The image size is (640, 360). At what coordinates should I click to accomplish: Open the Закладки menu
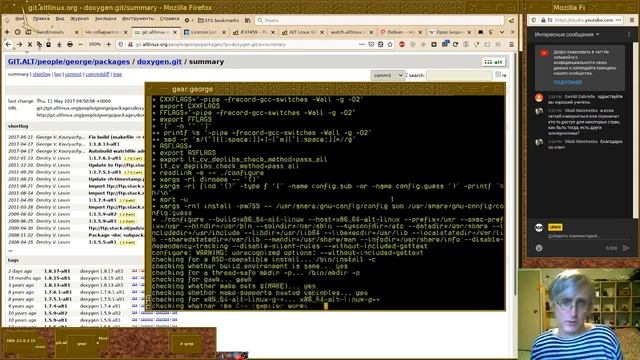pyautogui.click(x=105, y=19)
